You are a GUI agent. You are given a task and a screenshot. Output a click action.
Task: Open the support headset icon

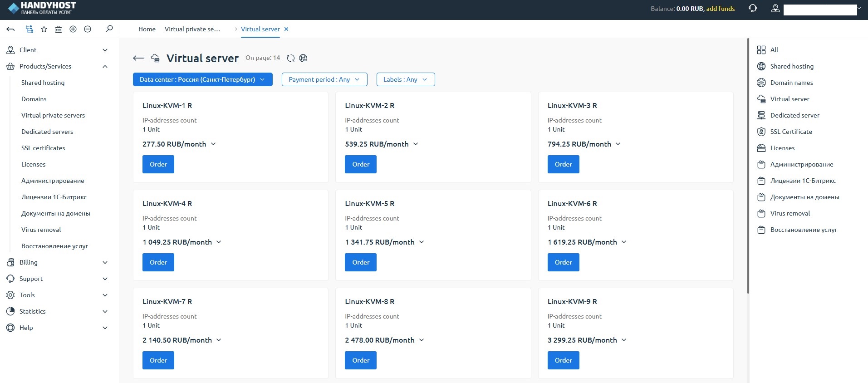tap(753, 9)
